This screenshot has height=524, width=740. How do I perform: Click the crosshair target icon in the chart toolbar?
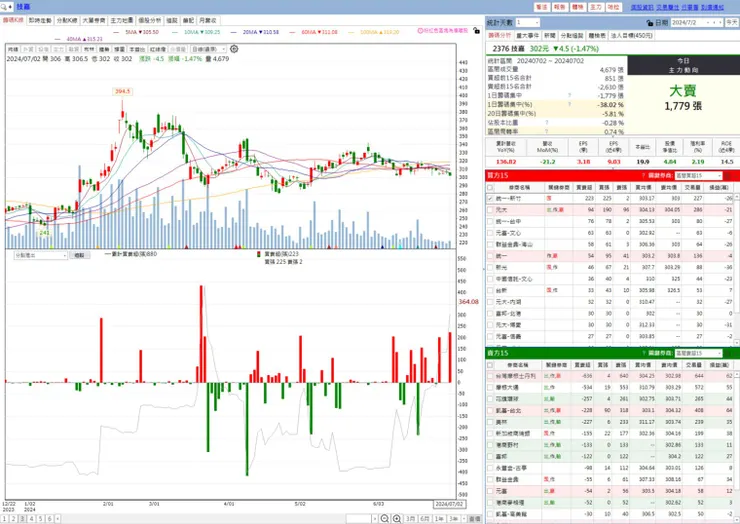tap(234, 49)
